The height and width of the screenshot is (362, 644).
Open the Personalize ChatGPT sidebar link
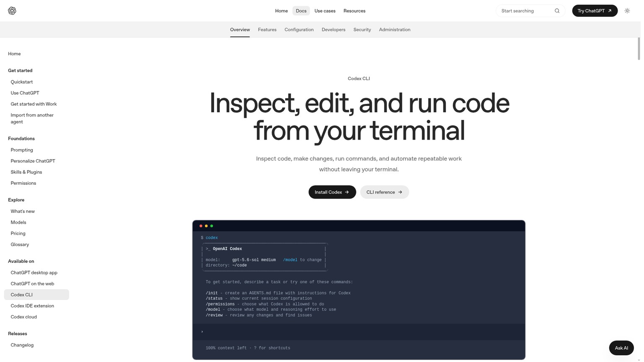[x=33, y=161]
